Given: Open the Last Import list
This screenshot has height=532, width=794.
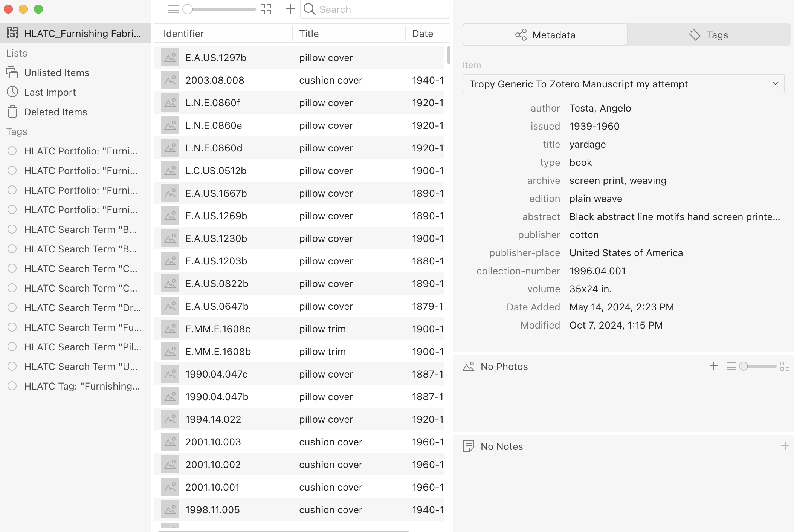Looking at the screenshot, I should (75, 92).
